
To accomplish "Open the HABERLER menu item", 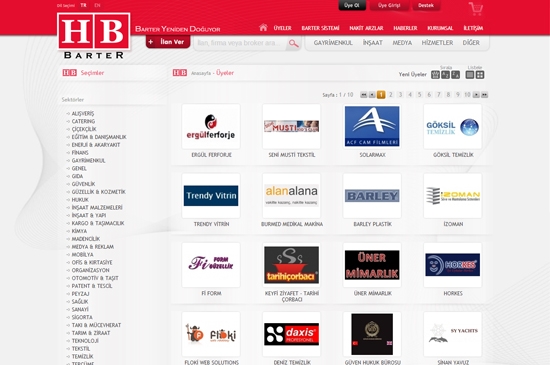I will coord(405,28).
